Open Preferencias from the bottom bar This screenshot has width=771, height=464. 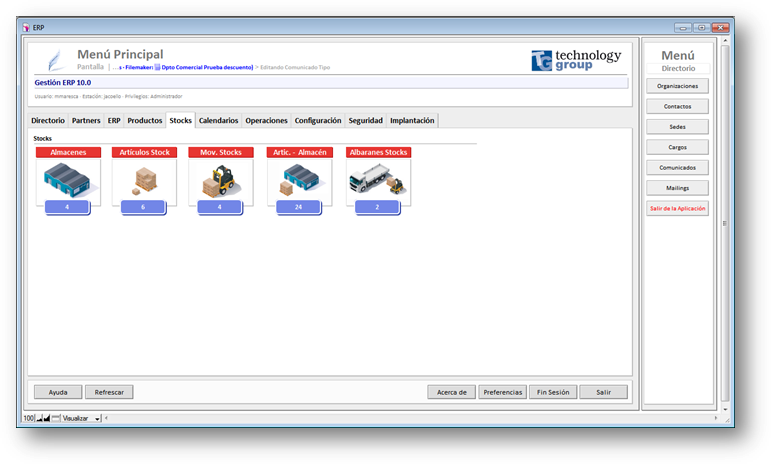click(x=502, y=392)
